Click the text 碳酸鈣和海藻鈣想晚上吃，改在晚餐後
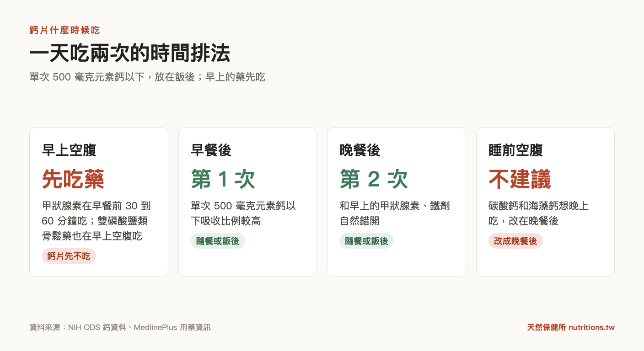This screenshot has width=644, height=351. pos(538,213)
